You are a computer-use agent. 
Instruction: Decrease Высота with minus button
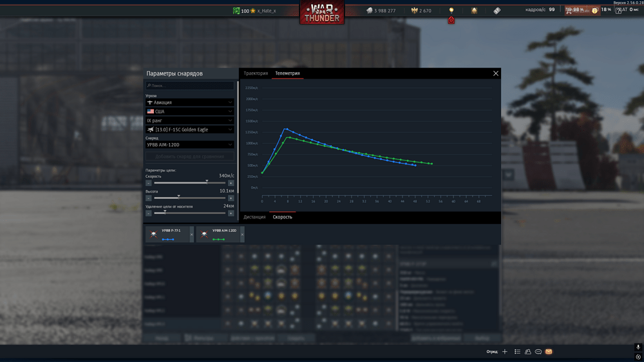pos(149,198)
